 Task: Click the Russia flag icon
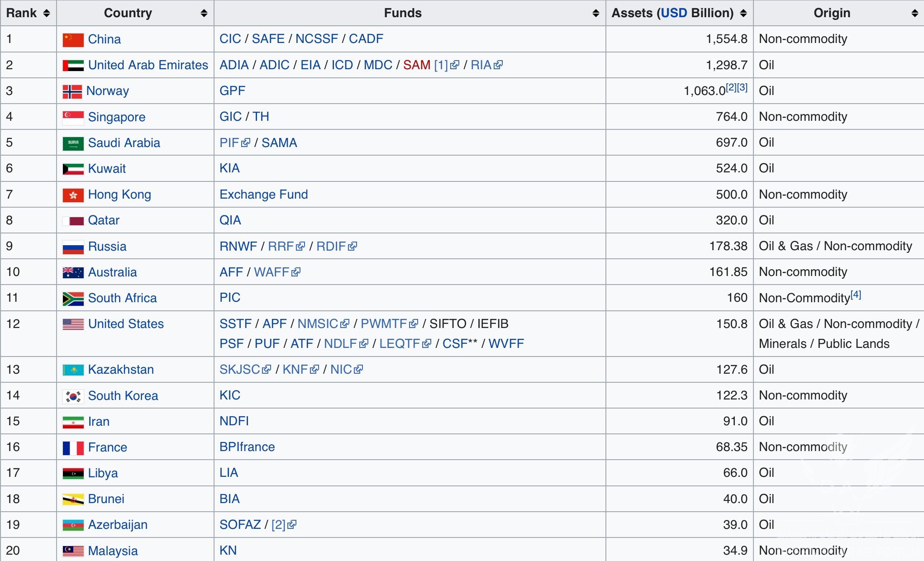click(73, 247)
